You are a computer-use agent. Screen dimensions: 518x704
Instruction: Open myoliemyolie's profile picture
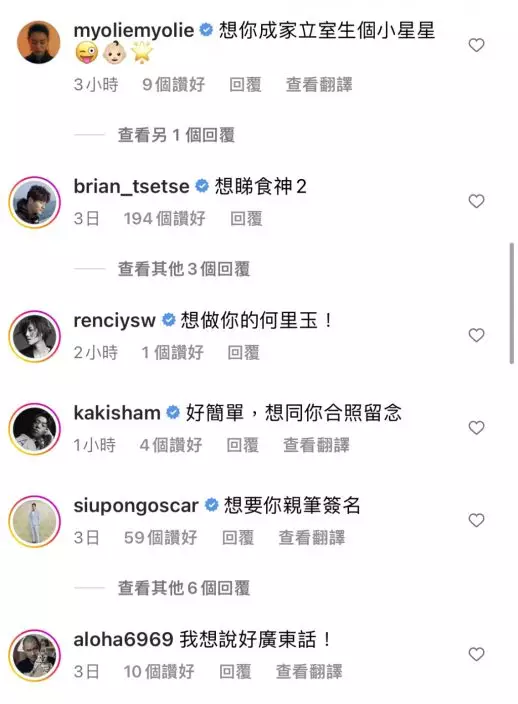pyautogui.click(x=39, y=42)
